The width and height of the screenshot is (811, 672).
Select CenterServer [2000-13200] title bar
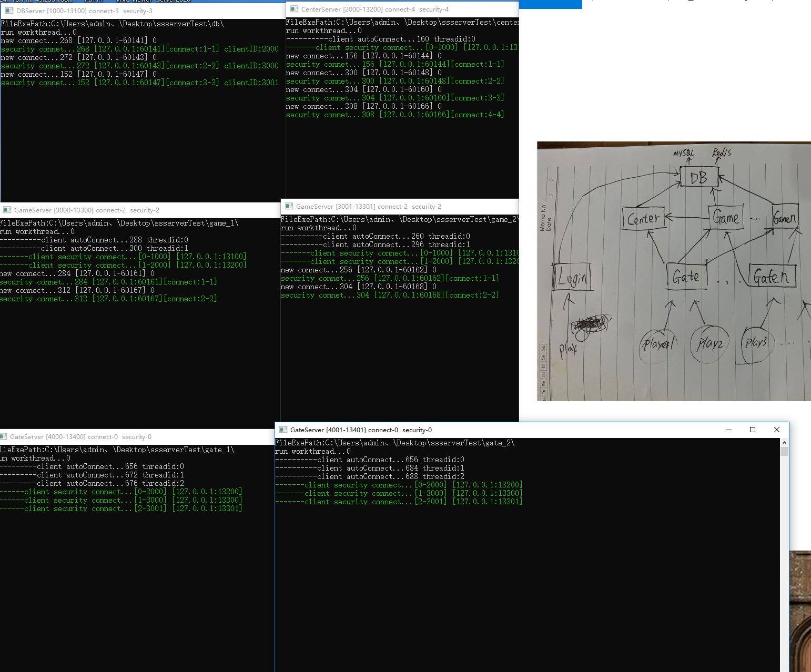402,9
